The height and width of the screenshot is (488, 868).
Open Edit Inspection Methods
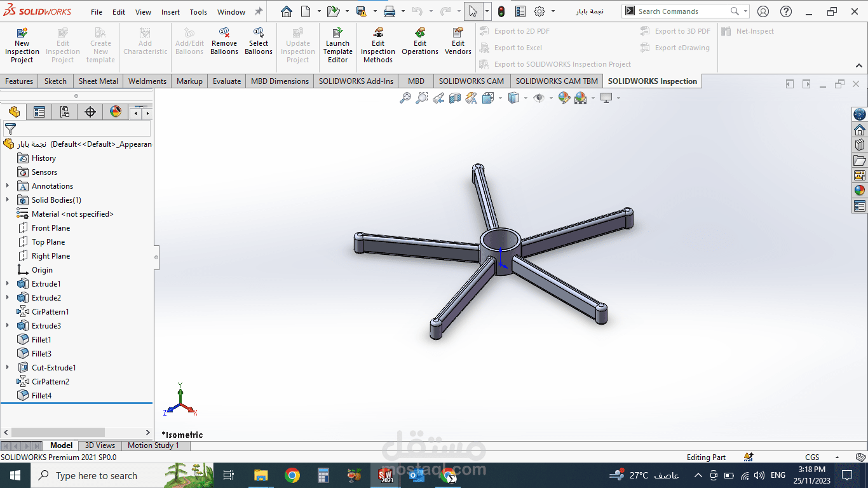(x=378, y=46)
